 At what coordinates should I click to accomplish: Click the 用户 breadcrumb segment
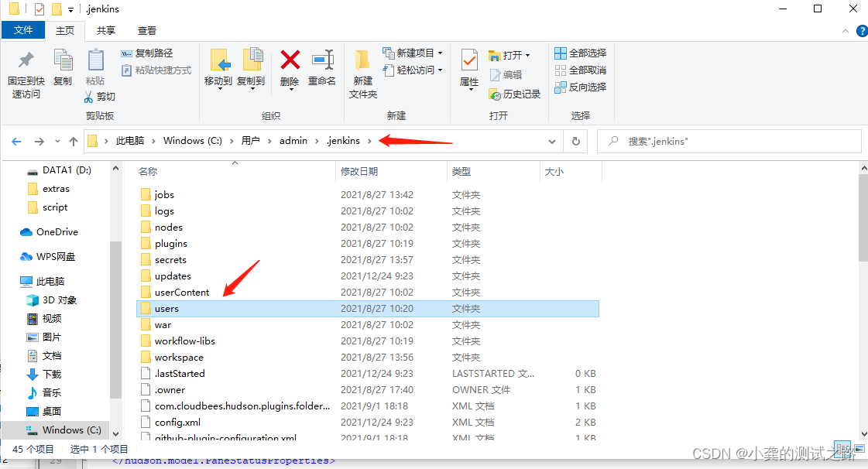(250, 141)
